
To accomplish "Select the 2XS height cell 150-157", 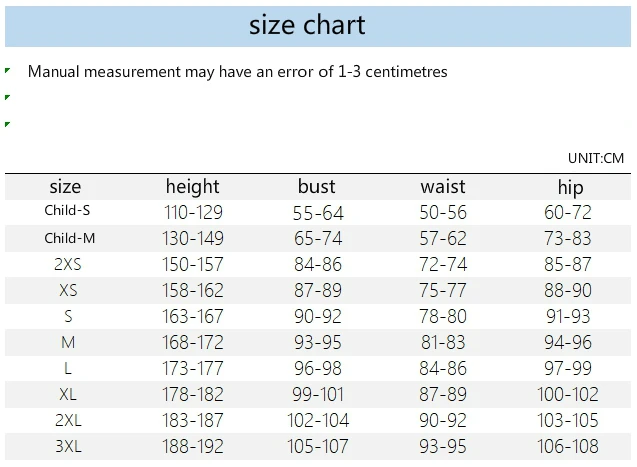I will (x=193, y=264).
